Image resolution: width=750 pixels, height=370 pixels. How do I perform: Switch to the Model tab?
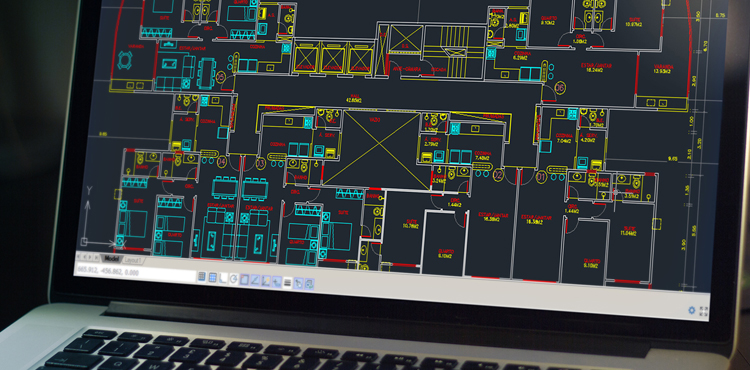click(x=112, y=259)
